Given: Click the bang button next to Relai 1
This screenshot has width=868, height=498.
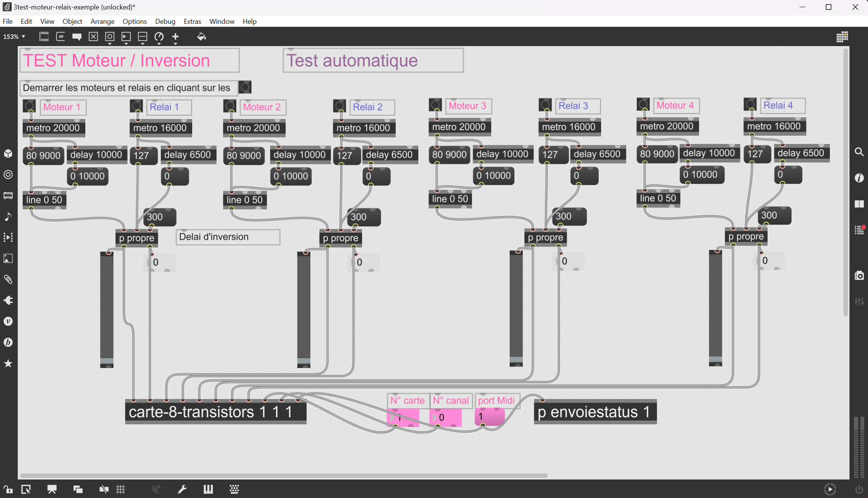Looking at the screenshot, I should [x=136, y=106].
